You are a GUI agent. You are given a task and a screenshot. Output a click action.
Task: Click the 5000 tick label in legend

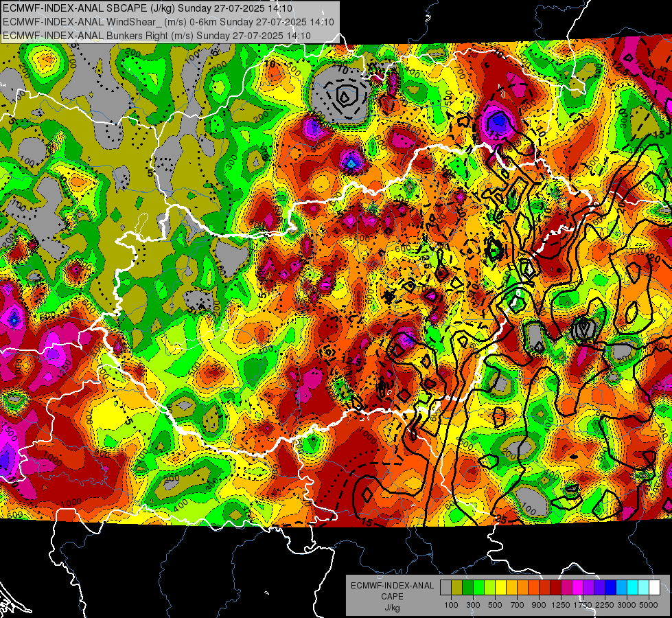coord(649,605)
